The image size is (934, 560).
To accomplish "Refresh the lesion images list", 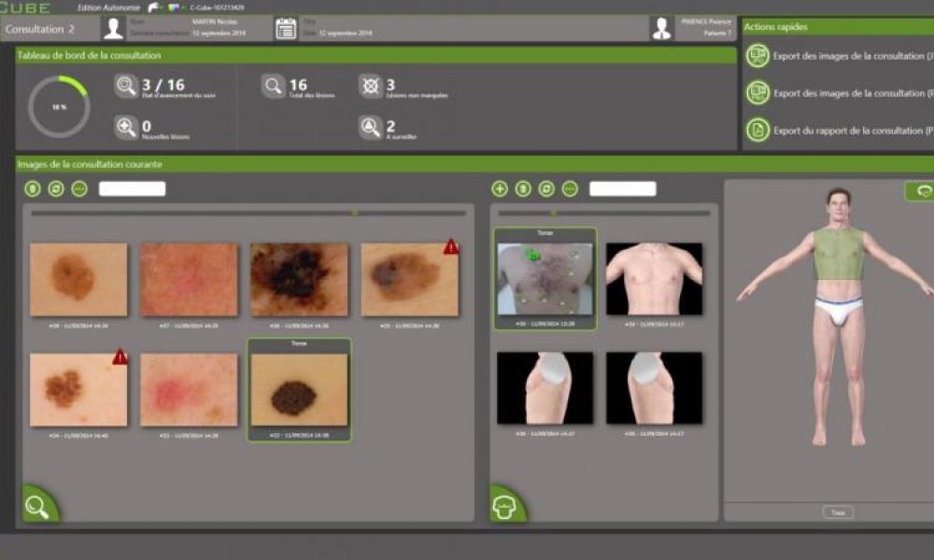I will click(56, 189).
